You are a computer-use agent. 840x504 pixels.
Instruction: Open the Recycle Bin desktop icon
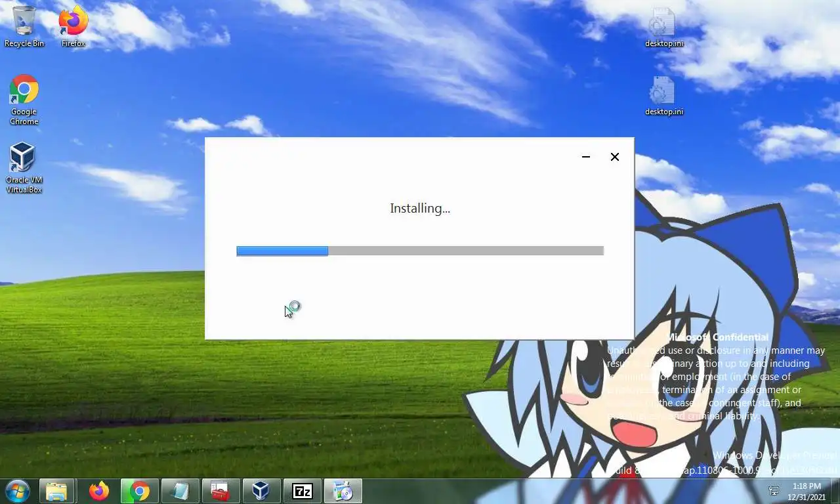24,26
